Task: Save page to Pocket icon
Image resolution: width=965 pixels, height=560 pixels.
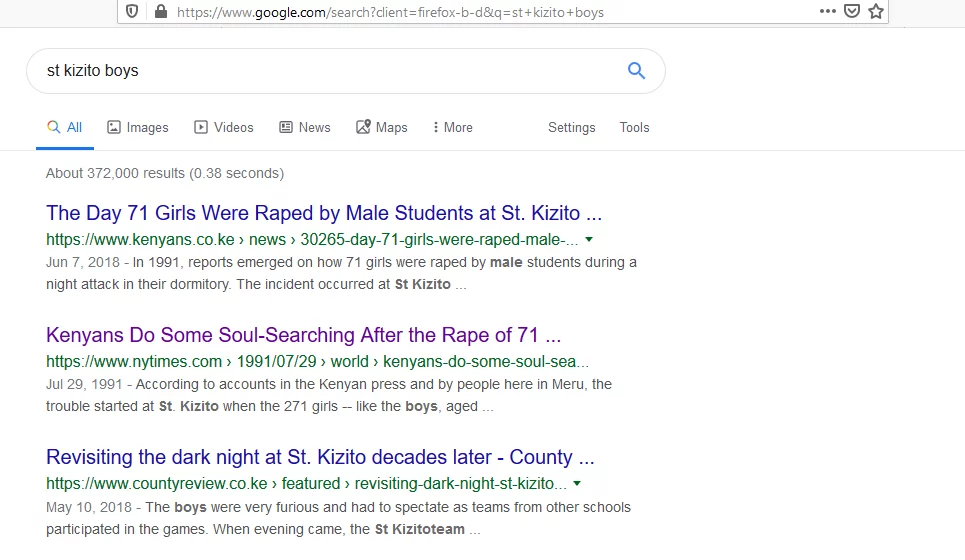Action: (x=852, y=11)
